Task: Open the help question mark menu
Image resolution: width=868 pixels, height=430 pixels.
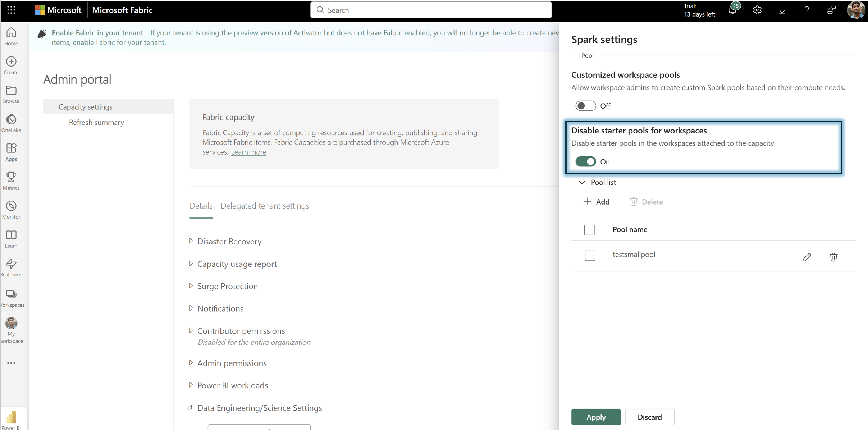Action: pyautogui.click(x=807, y=10)
